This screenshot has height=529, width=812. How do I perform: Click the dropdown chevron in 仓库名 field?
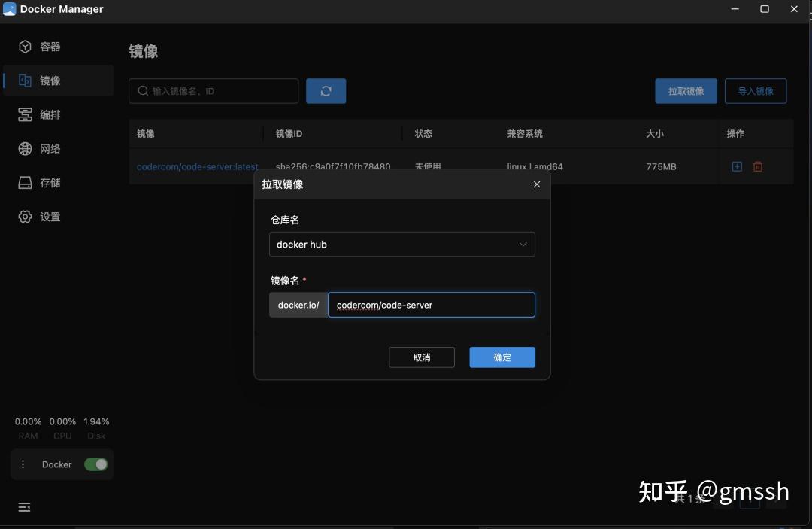point(523,244)
